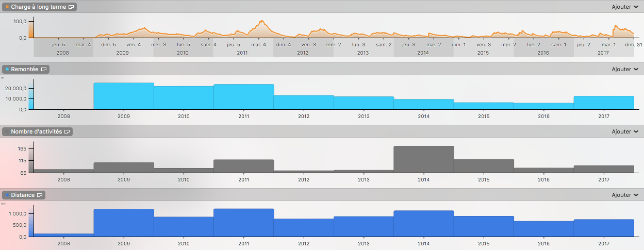Viewport: 644px width, 250px height.
Task: Click the Nombre d'activités title label
Action: pyautogui.click(x=36, y=132)
